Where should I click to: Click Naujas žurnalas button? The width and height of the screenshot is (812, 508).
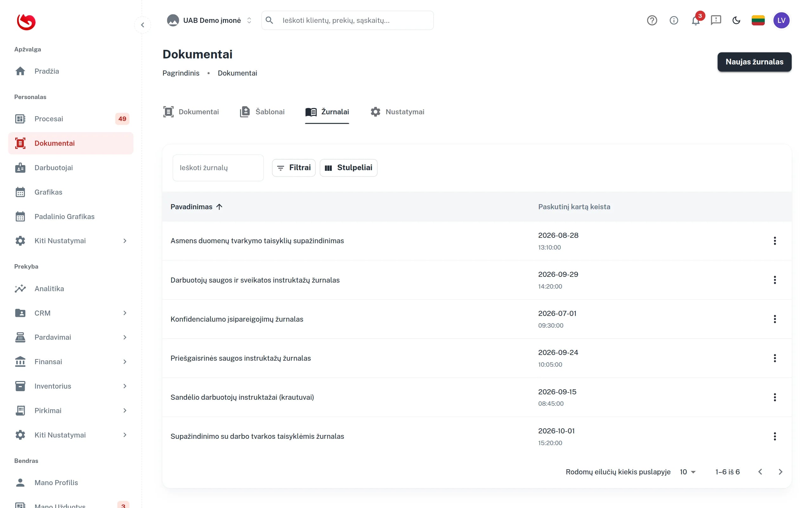[754, 62]
